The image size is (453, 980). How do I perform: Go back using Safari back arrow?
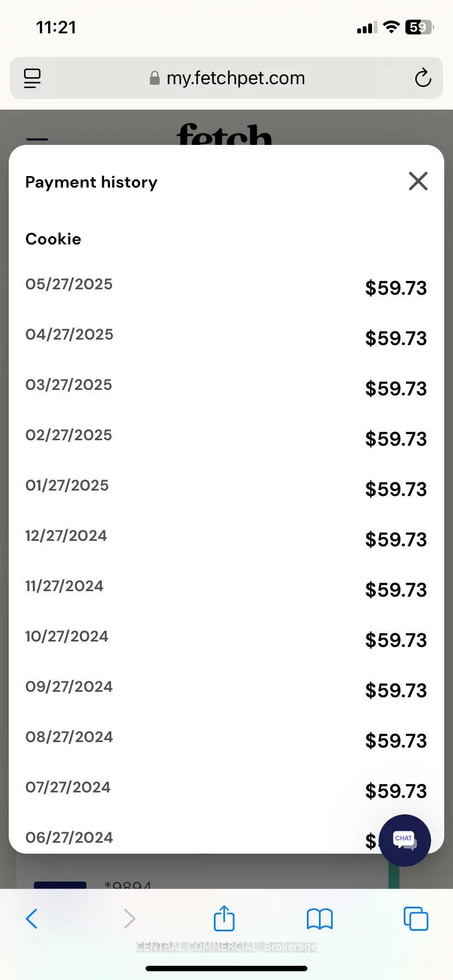tap(32, 919)
